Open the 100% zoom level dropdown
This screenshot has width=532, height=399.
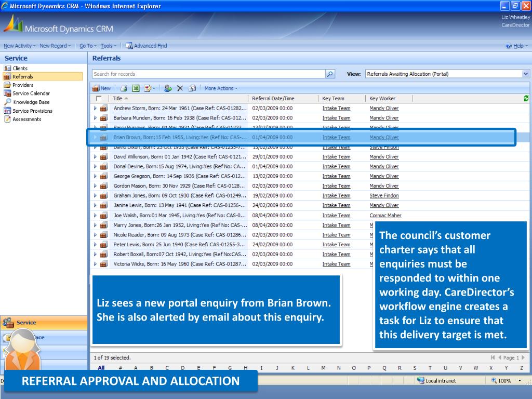[520, 381]
